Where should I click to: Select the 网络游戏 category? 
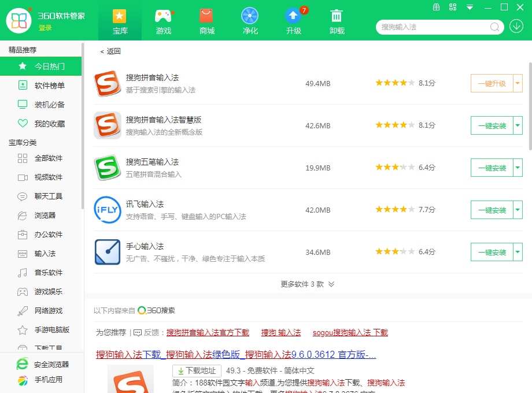40,310
